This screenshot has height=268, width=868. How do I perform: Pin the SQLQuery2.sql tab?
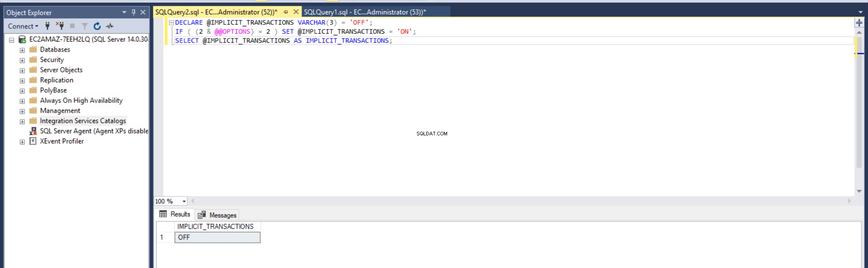point(286,12)
